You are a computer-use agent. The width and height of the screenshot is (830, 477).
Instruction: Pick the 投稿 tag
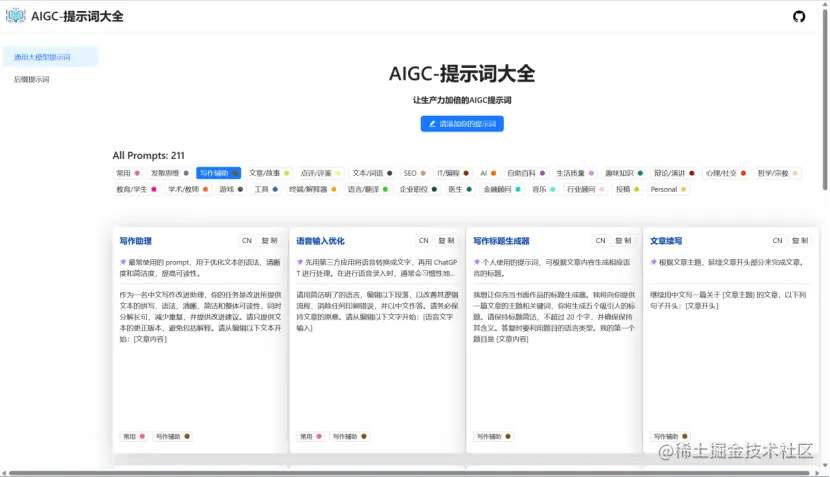pyautogui.click(x=627, y=189)
